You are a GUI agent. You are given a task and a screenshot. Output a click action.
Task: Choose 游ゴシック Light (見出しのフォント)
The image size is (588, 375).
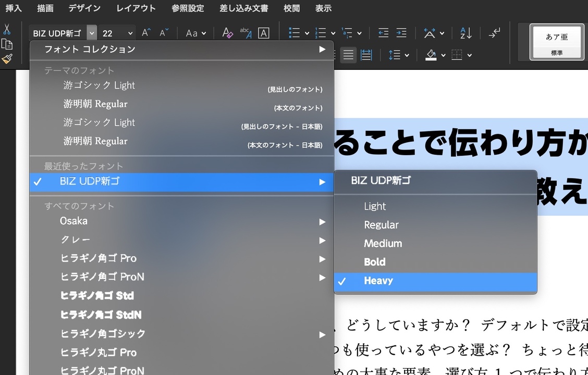[x=181, y=86]
